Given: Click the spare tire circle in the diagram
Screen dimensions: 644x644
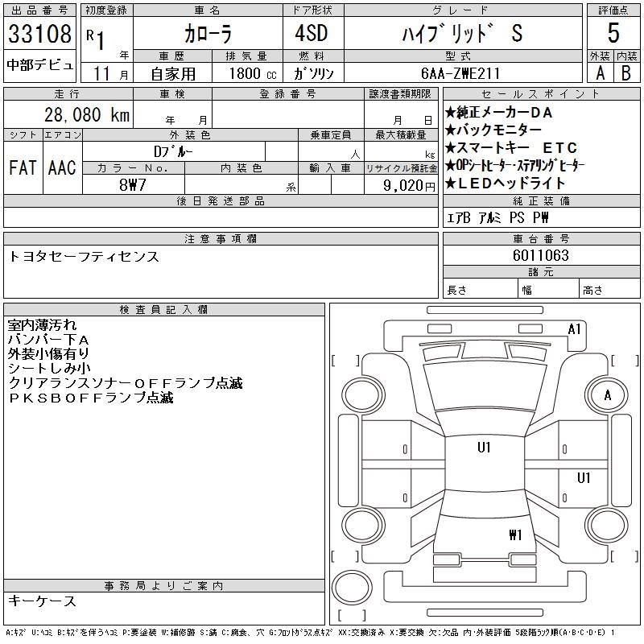Looking at the screenshot, I should [352, 588].
